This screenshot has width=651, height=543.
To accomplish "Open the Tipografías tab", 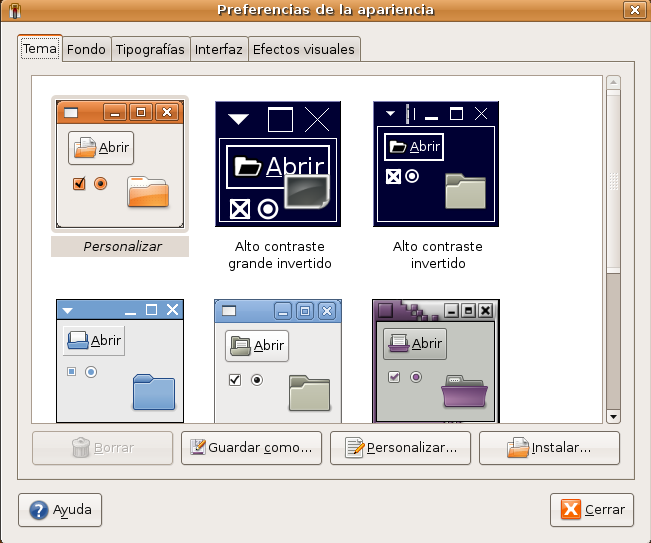I will 150,49.
